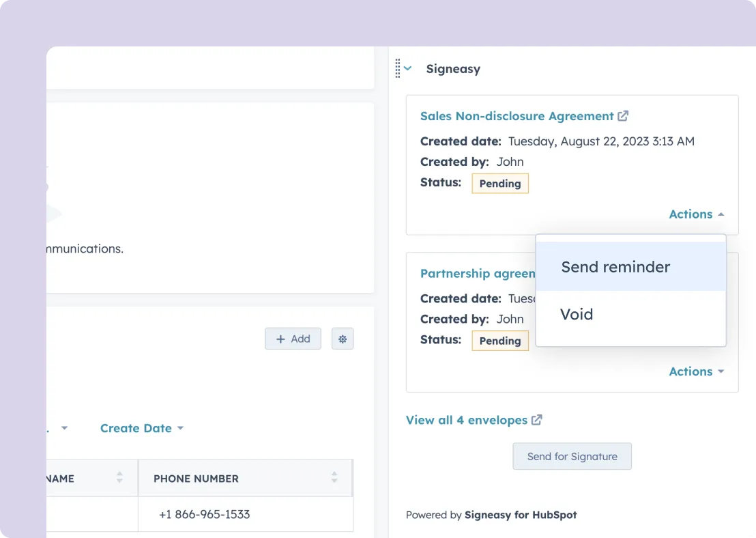
Task: Click Pending status badge on Sales Non-disclosure card
Action: click(x=500, y=184)
